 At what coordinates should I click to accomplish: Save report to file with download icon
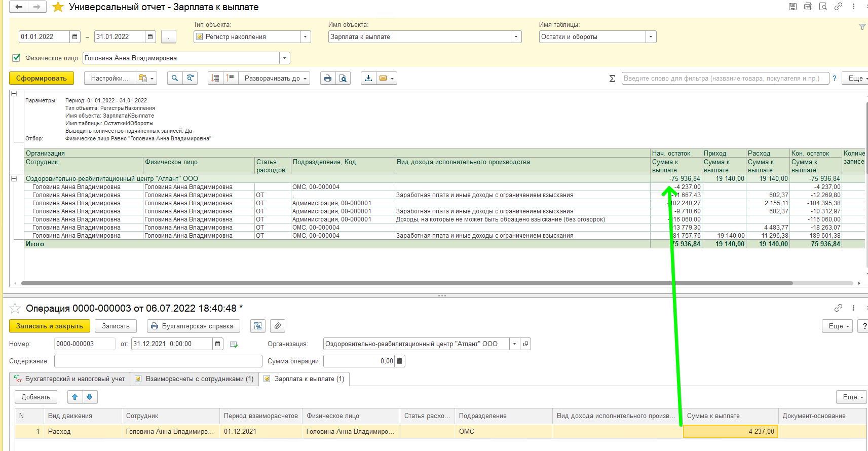(368, 78)
